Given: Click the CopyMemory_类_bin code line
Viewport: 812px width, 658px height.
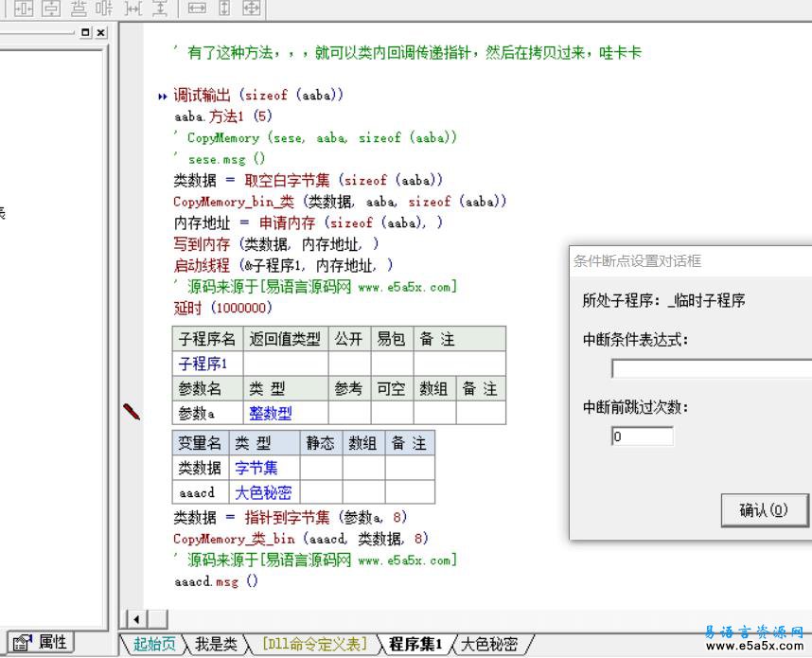Looking at the screenshot, I should (301, 539).
